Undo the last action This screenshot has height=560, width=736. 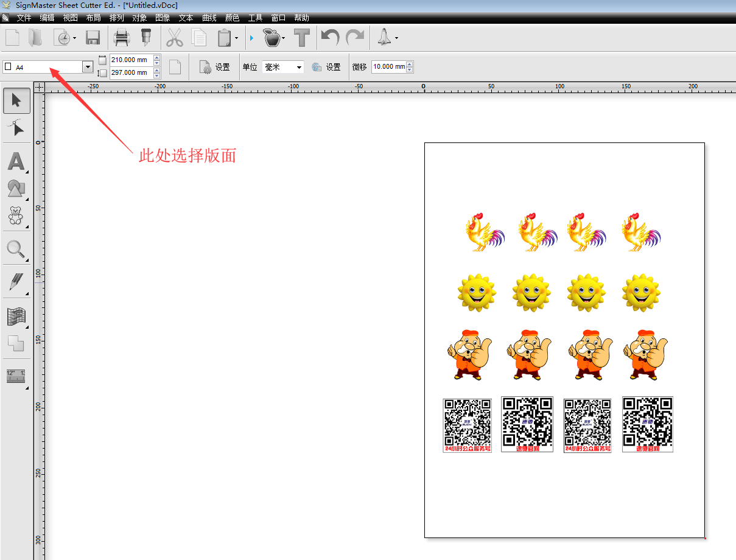[x=330, y=38]
